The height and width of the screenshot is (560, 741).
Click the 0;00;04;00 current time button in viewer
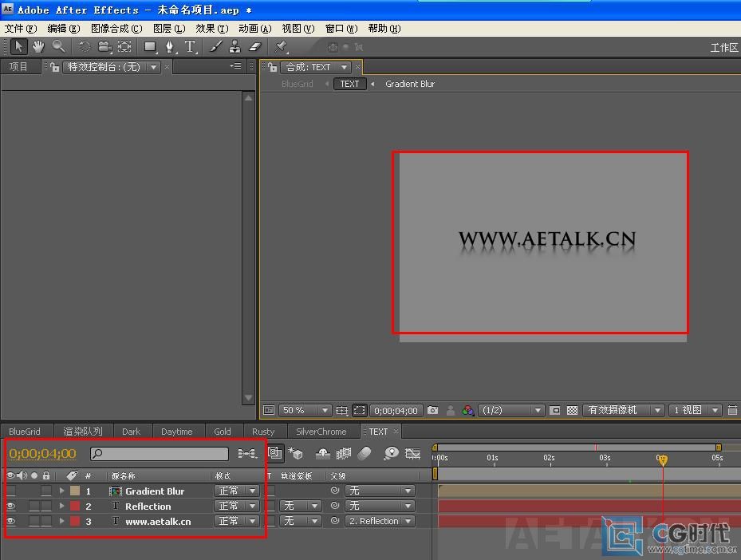coord(396,411)
